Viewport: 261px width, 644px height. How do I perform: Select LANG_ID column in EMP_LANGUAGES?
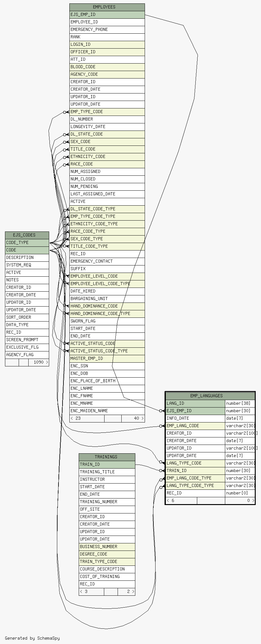pos(195,403)
